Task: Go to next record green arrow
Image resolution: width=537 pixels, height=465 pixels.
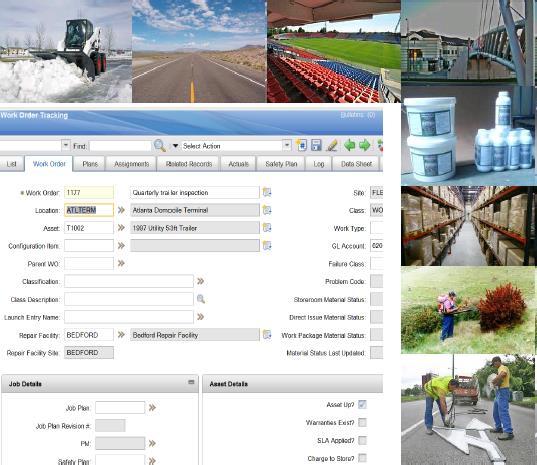Action: point(364,146)
